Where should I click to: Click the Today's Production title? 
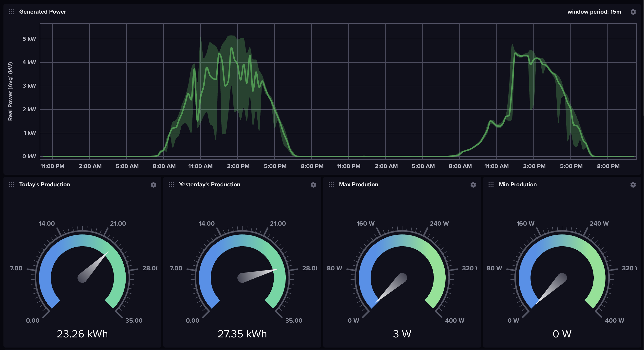coord(44,184)
